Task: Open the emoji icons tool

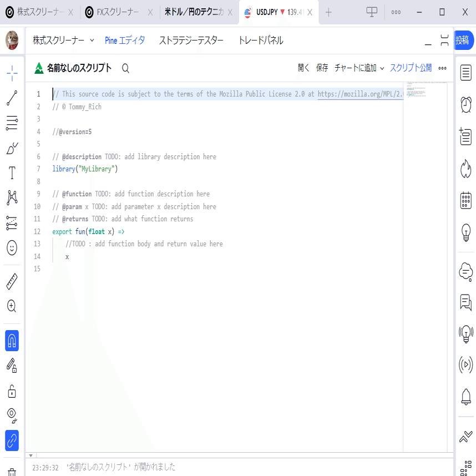Action: (x=12, y=248)
